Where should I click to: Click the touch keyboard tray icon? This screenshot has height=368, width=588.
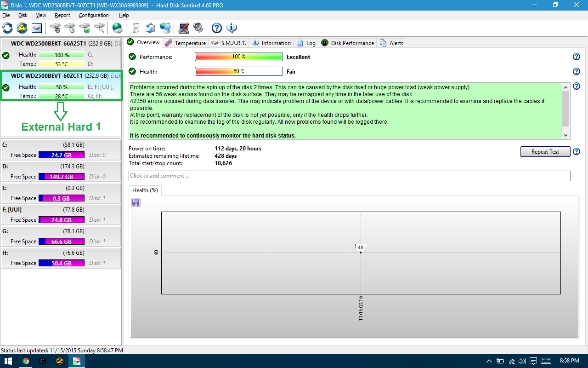point(546,361)
